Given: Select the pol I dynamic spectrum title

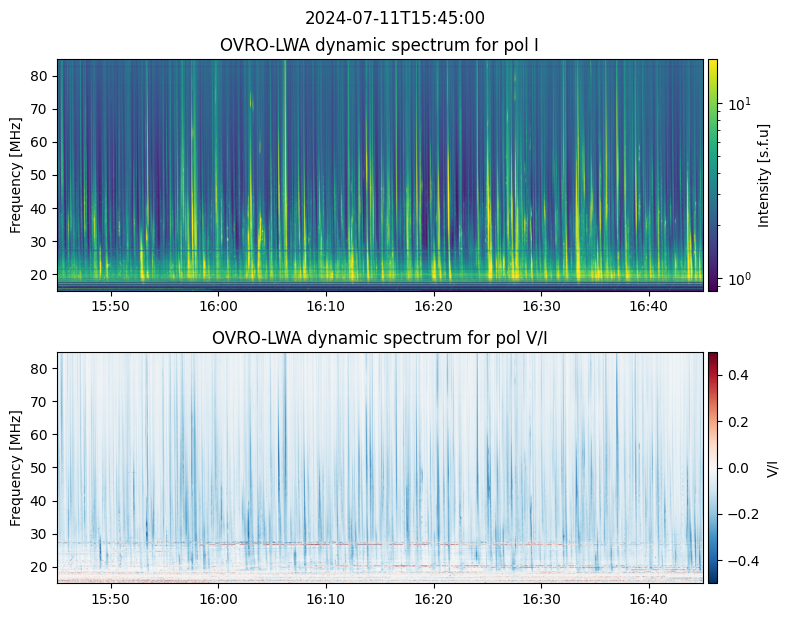Looking at the screenshot, I should pyautogui.click(x=380, y=45).
